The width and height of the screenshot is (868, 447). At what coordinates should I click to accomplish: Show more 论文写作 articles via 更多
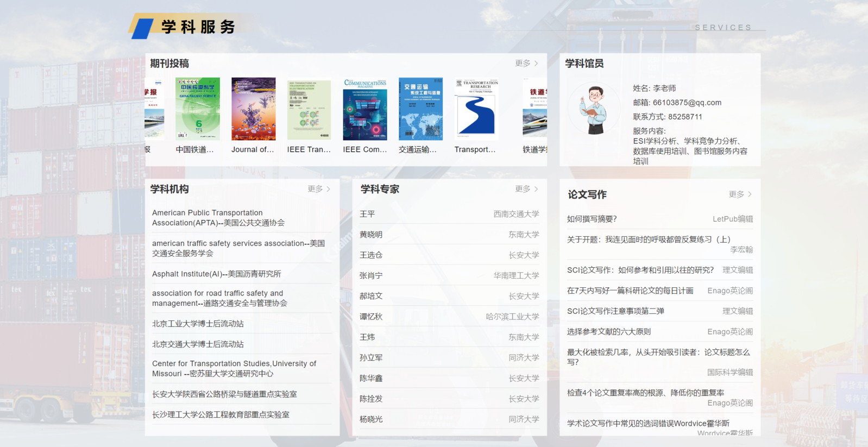[x=740, y=194]
